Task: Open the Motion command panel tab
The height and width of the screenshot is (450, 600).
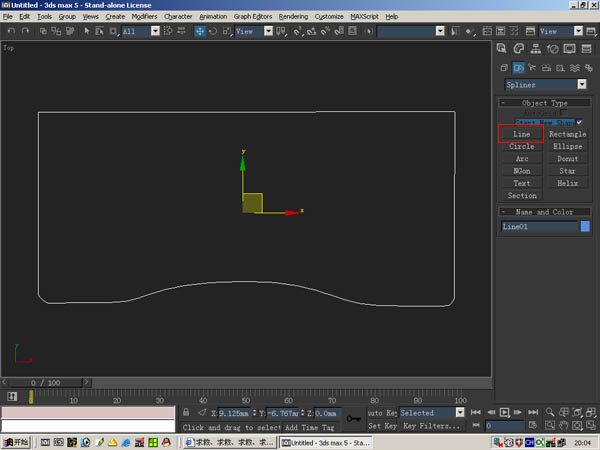Action: pos(552,49)
